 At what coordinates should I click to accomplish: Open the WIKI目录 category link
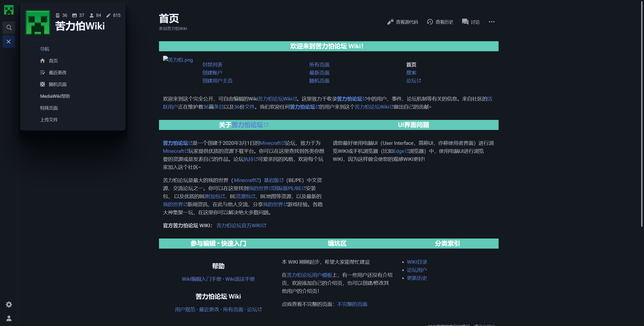(x=417, y=262)
